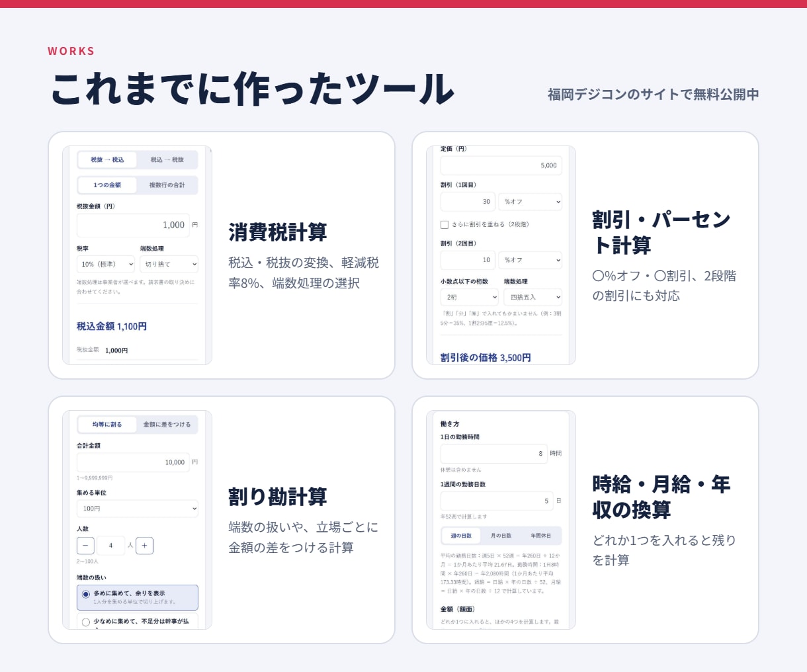This screenshot has width=807, height=672.
Task: Open the %オフ dropdown for 割引（1回目）
Action: 531,202
